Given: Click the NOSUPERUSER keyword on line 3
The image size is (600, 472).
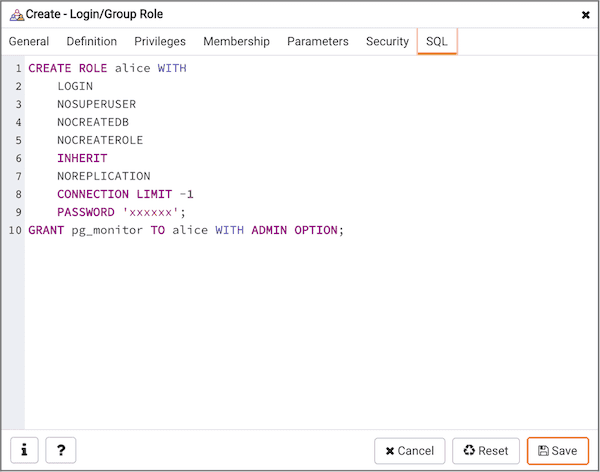Looking at the screenshot, I should tap(96, 104).
